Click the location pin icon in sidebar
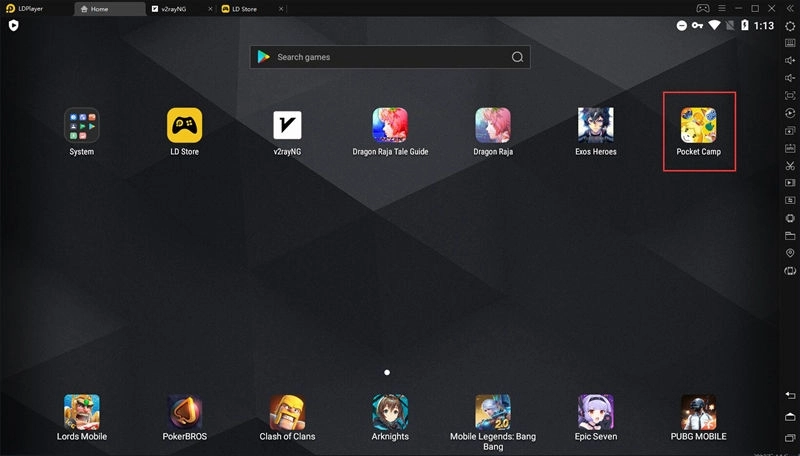 tap(790, 254)
